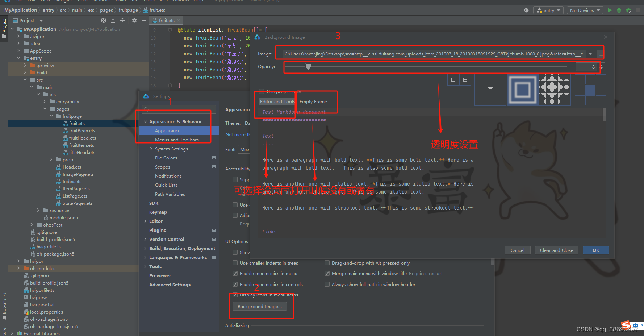Switch to Empty Frame tab
This screenshot has height=336, width=644.
tap(313, 102)
